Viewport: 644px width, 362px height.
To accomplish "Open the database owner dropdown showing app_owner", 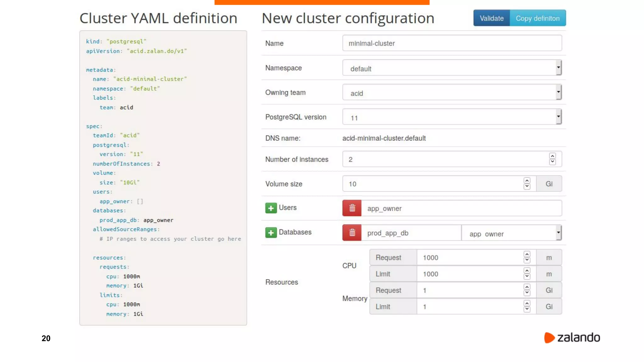I will [511, 233].
